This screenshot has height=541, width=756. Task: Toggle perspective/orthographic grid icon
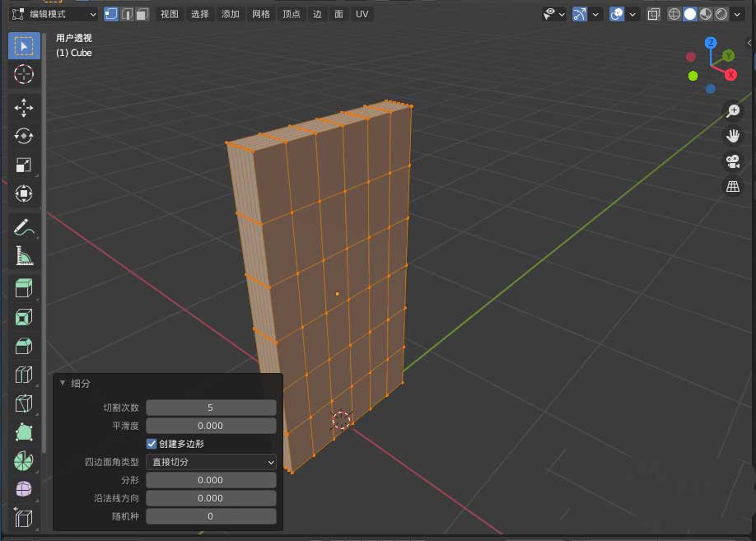pos(732,186)
